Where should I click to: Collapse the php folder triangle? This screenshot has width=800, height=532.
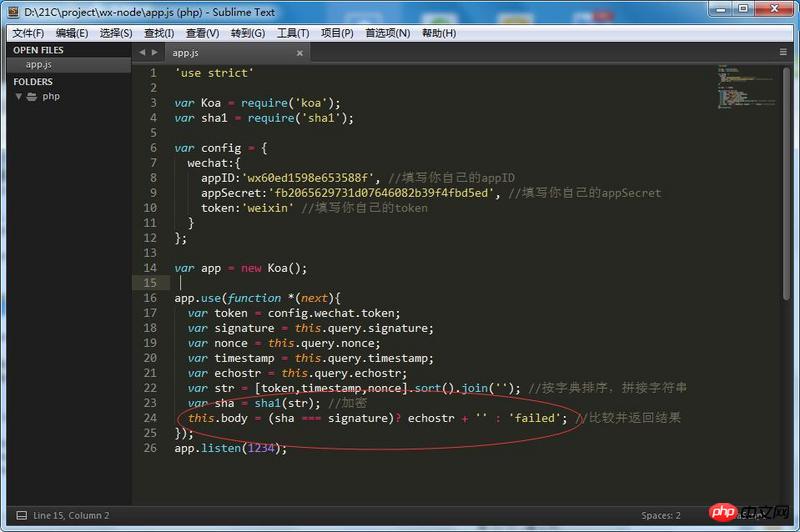click(19, 96)
